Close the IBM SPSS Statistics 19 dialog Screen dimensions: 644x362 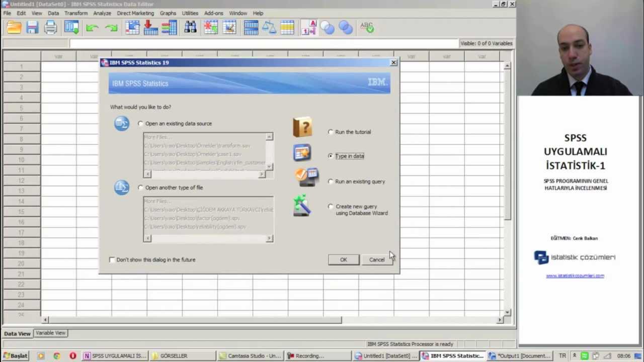pyautogui.click(x=393, y=62)
